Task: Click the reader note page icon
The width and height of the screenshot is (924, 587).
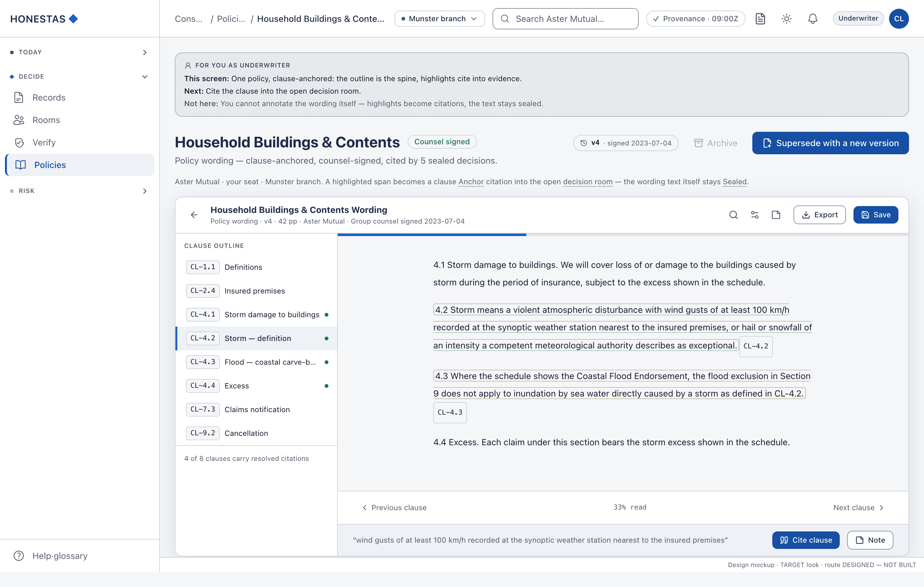Action: tap(776, 215)
